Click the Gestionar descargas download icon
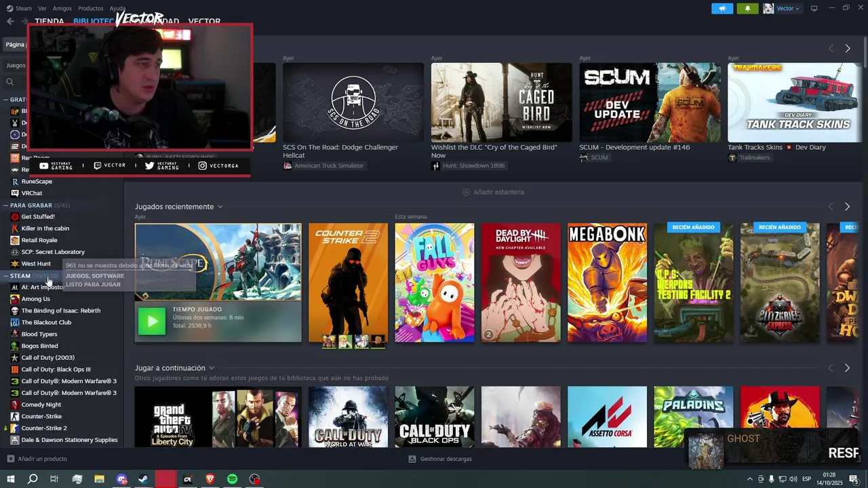The image size is (868, 488). point(412,459)
